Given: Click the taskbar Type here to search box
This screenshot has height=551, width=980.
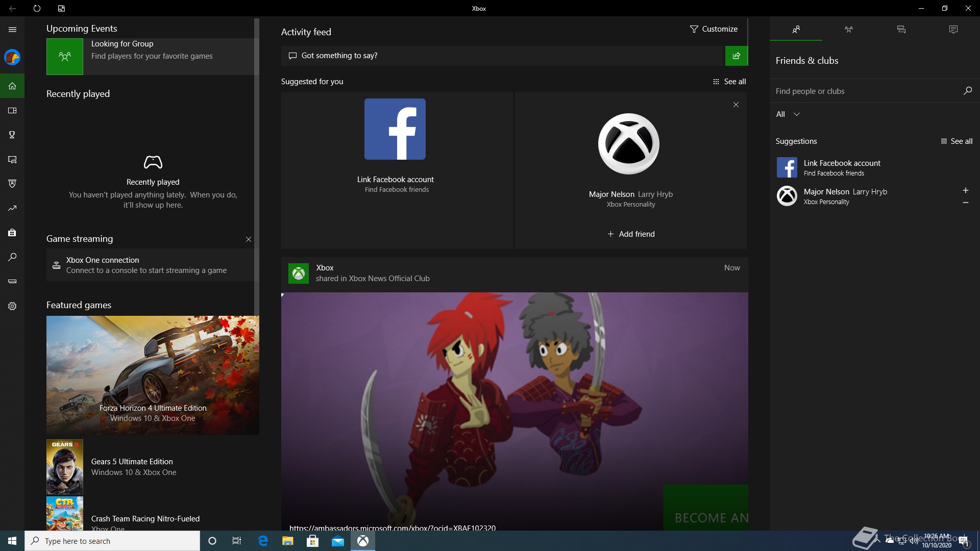Looking at the screenshot, I should tap(112, 541).
